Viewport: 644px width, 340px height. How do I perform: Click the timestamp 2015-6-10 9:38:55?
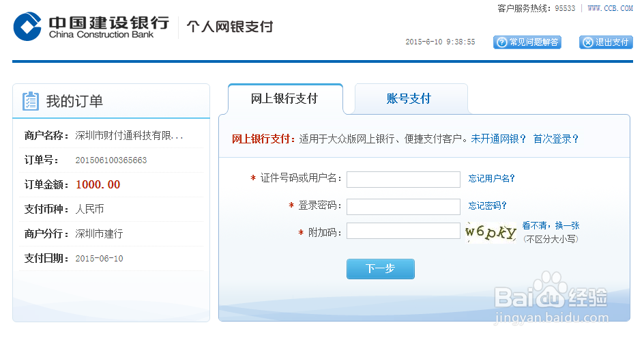(x=440, y=42)
